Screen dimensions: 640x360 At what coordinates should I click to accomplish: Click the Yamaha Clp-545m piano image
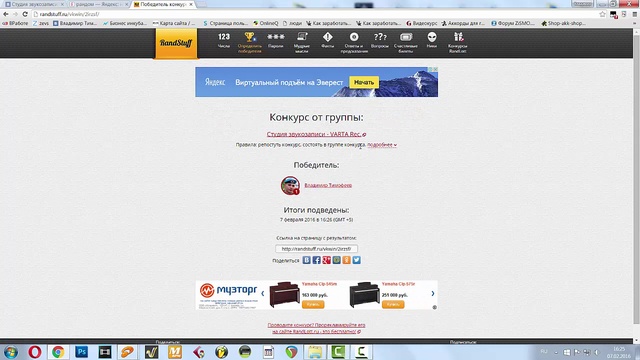pyautogui.click(x=284, y=294)
